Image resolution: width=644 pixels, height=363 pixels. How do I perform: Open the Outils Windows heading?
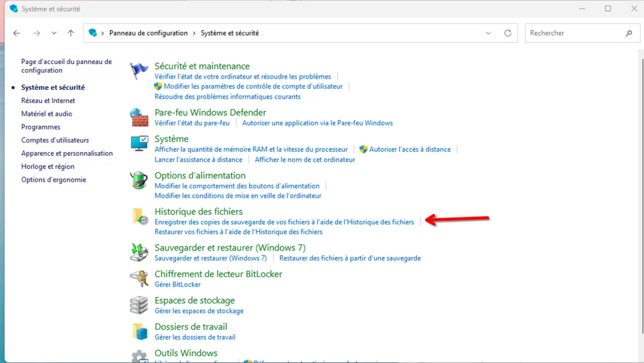point(186,353)
